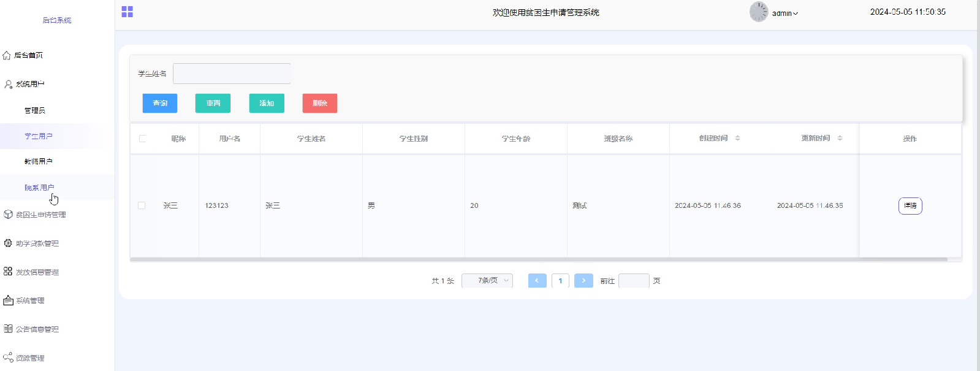980x371 pixels.
Task: Click the grid icon beside 发放信息管理
Action: click(8, 272)
